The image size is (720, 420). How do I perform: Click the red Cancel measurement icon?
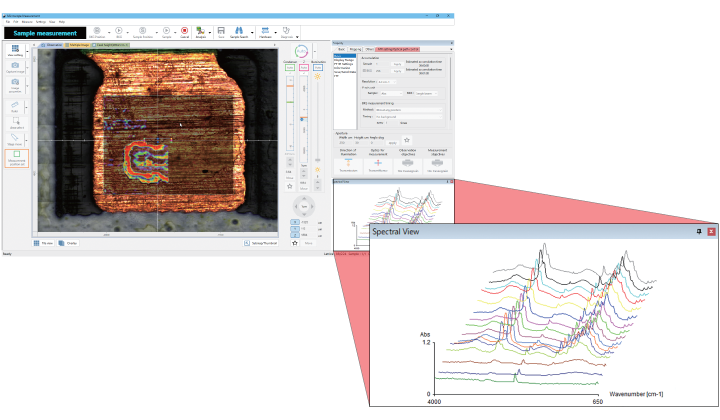[x=184, y=32]
